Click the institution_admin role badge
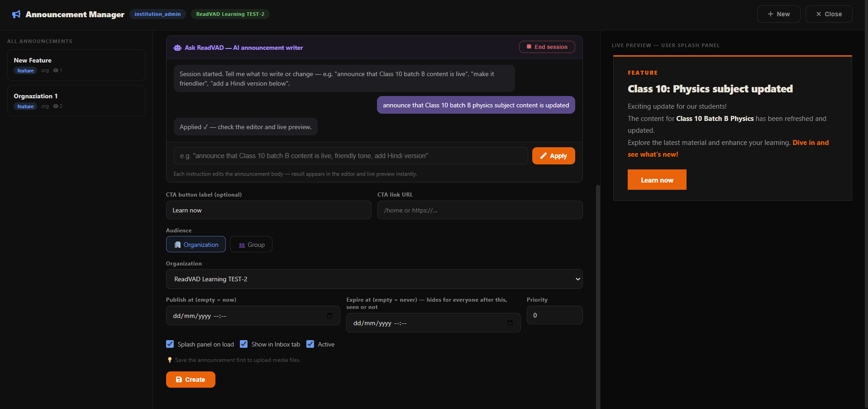 pyautogui.click(x=157, y=14)
